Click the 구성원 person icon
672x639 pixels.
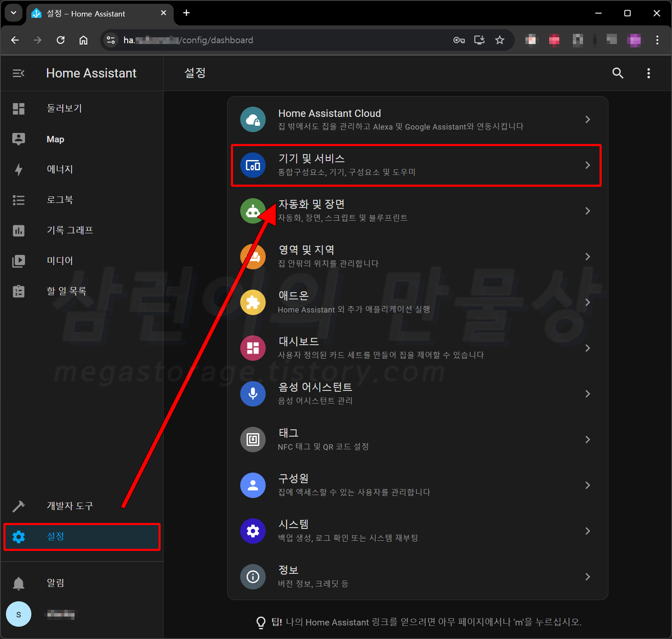coord(253,485)
